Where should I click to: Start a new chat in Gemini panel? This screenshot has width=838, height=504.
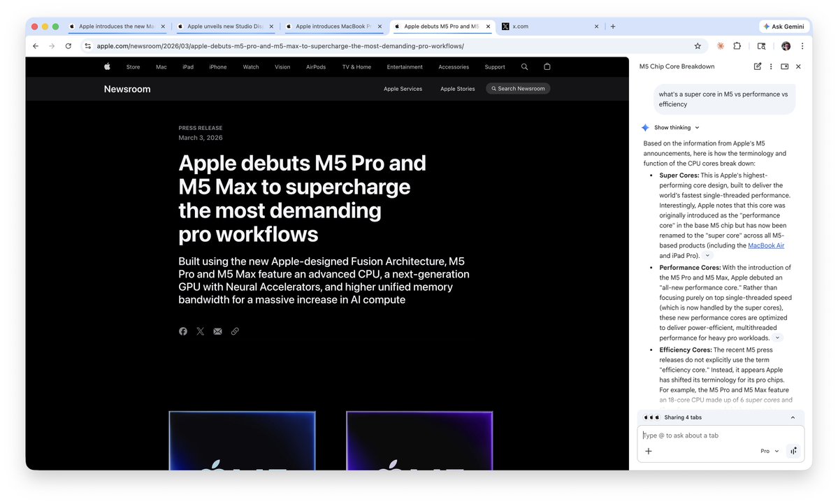point(758,66)
